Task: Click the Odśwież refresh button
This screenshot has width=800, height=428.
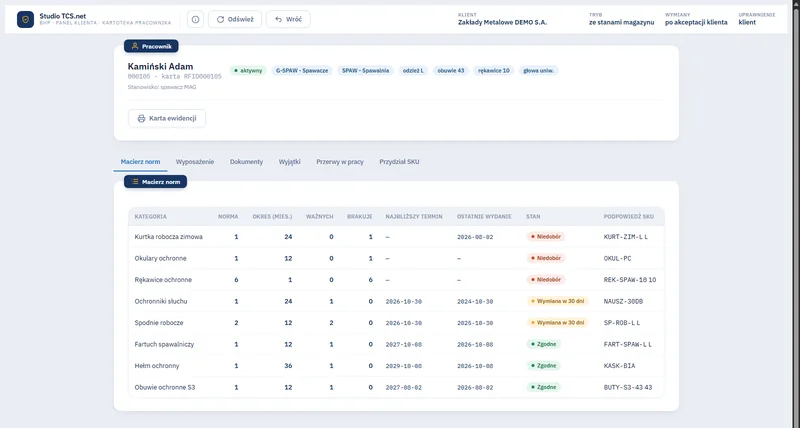Action: pos(235,19)
